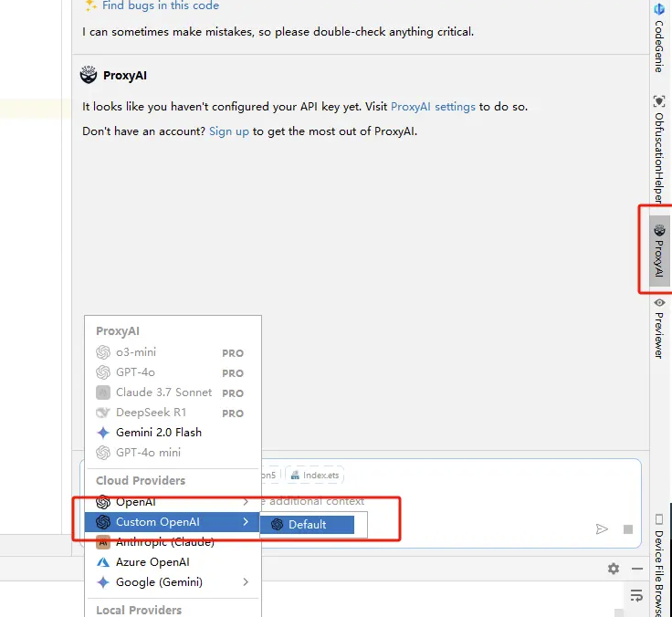Pick GPT-4o mini model
The width and height of the screenshot is (672, 617).
pyautogui.click(x=173, y=453)
